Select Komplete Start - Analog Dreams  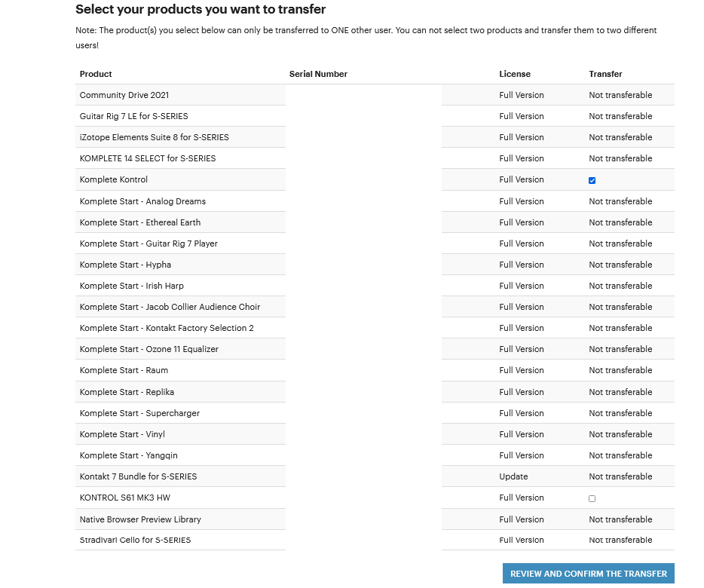point(142,202)
